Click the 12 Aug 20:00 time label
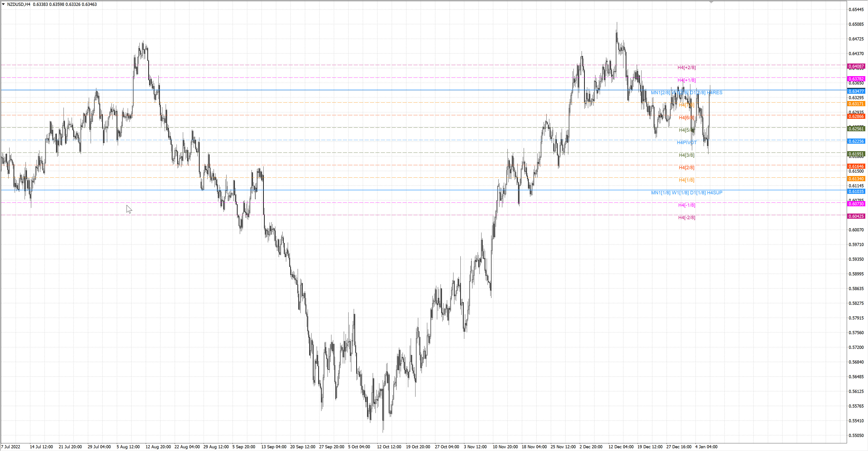 pos(158,447)
